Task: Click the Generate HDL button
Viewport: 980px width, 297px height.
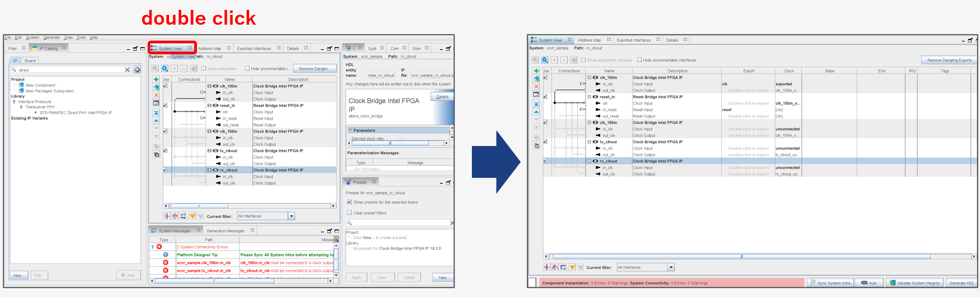Action: (x=961, y=283)
